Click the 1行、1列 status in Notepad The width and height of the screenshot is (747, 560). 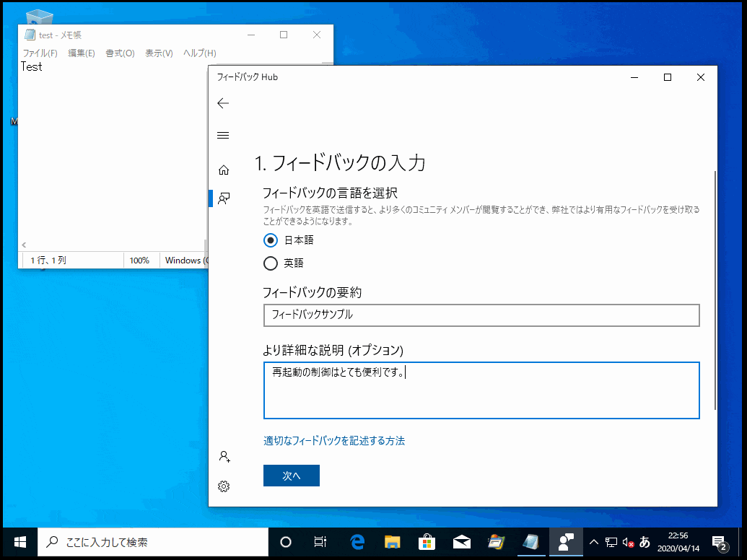point(48,261)
